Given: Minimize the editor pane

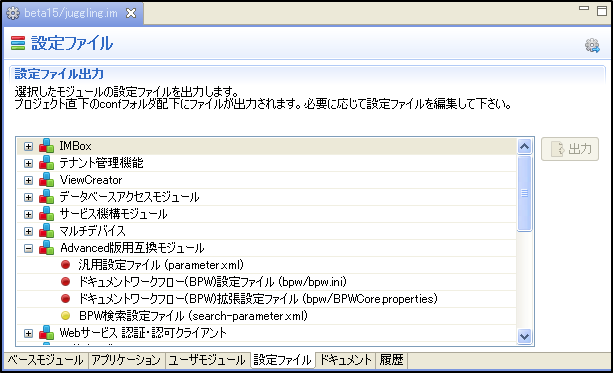Looking at the screenshot, I should click(x=584, y=8).
